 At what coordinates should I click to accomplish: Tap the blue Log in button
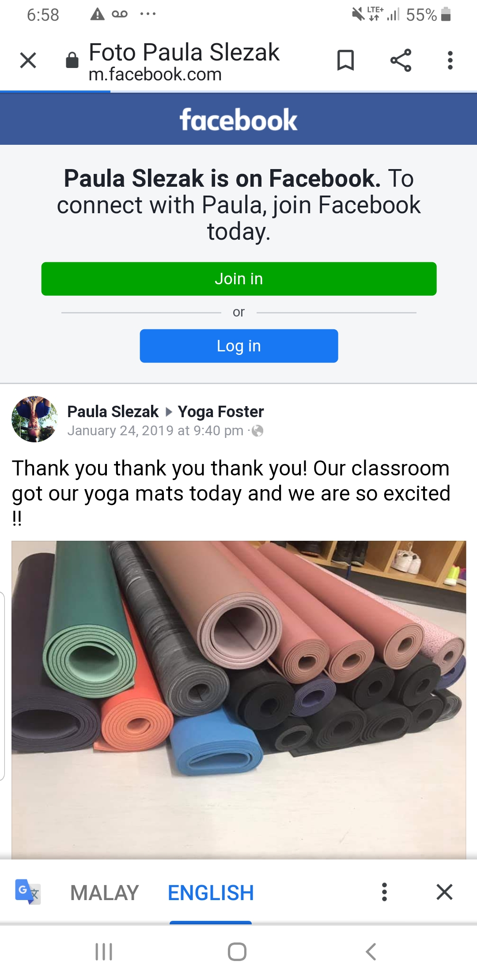tap(239, 346)
